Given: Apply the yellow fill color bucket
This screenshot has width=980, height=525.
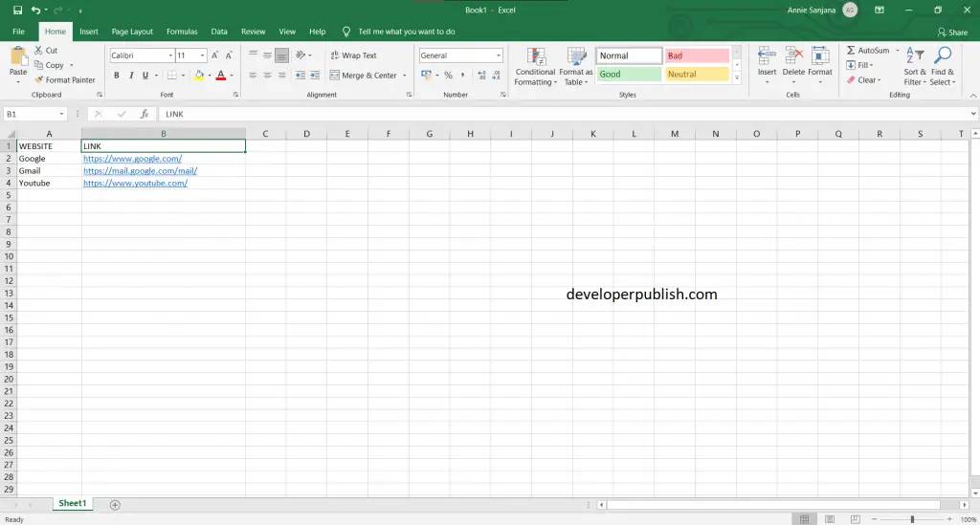Looking at the screenshot, I should (199, 76).
